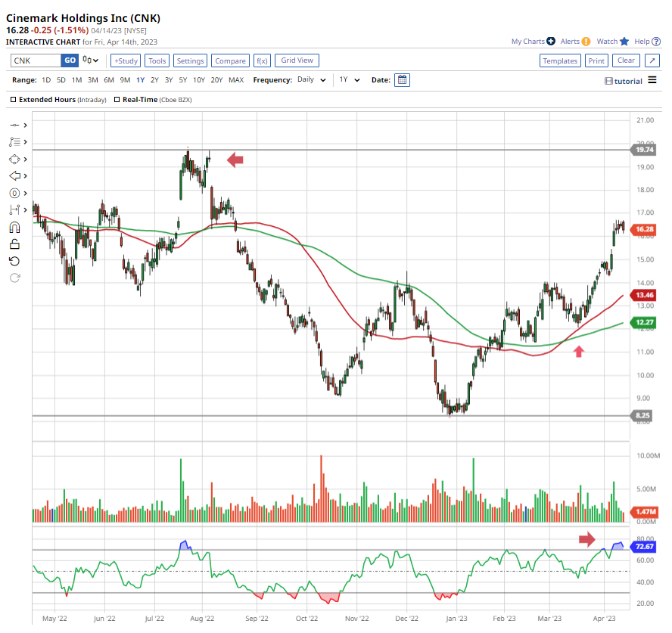Select the line drawing tool icon
Viewport: 672px width, 633px height.
[x=14, y=125]
